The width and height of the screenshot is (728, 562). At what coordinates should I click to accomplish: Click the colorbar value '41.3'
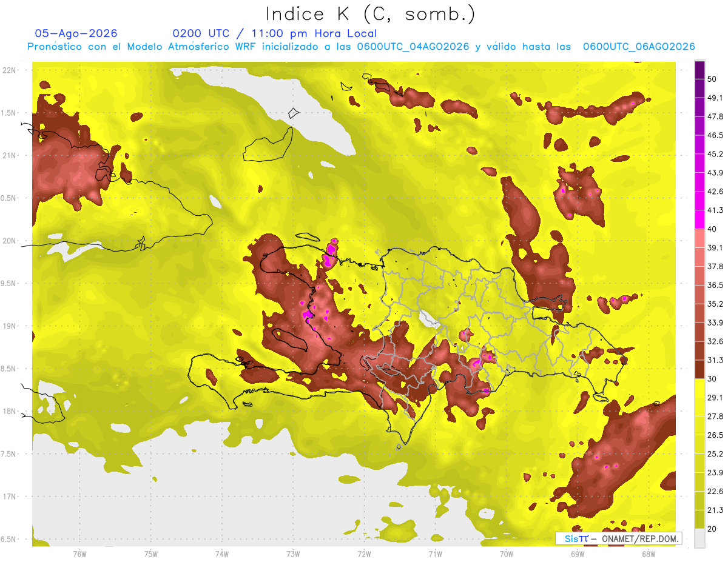pos(716,210)
